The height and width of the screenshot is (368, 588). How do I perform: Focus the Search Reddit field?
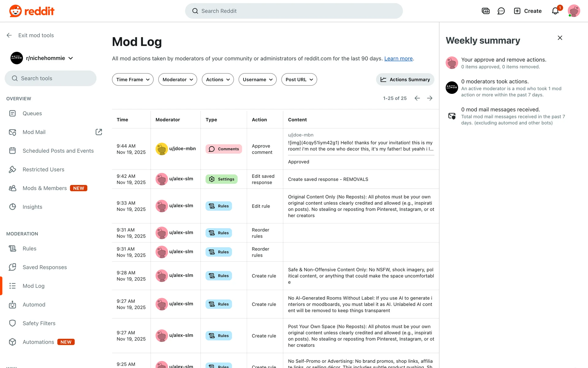click(294, 11)
